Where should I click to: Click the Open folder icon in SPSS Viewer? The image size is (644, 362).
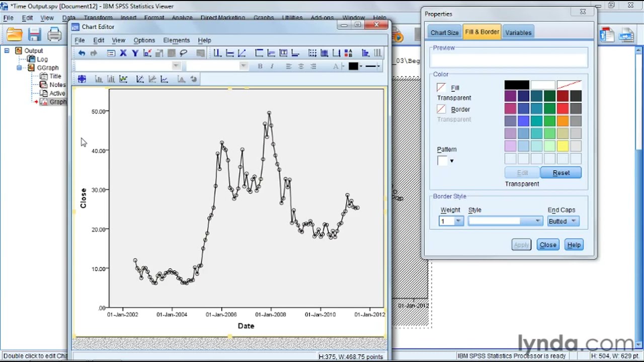pos(14,34)
